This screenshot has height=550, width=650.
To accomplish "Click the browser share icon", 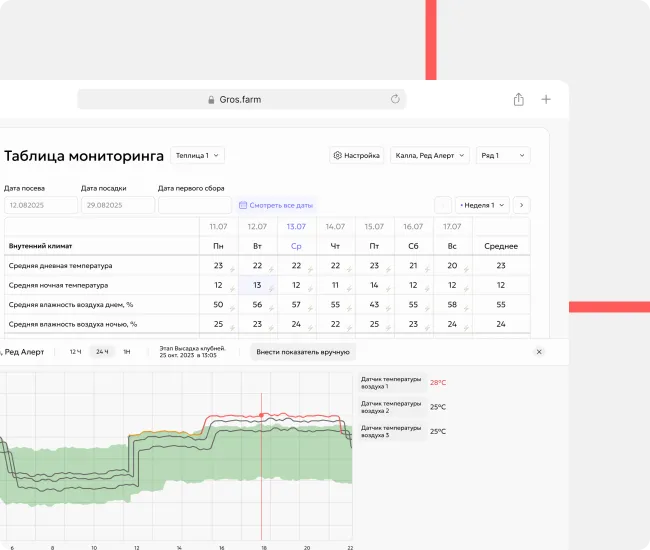I will [518, 99].
